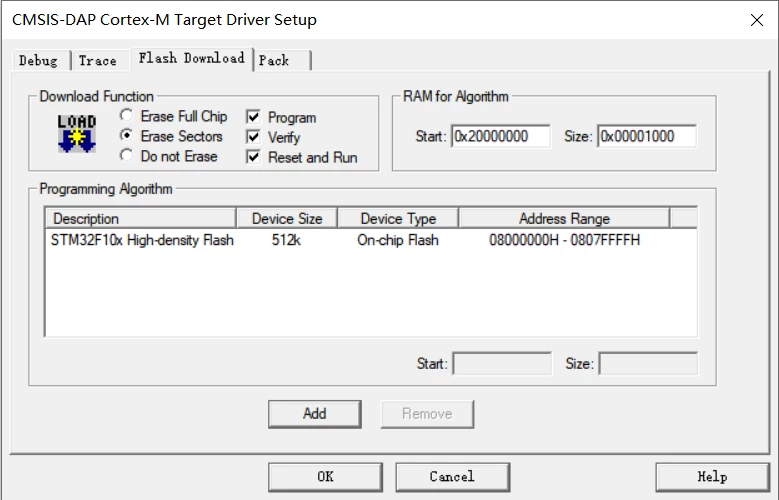Click RAM for Algorithm Size field
The width and height of the screenshot is (779, 500).
point(647,136)
